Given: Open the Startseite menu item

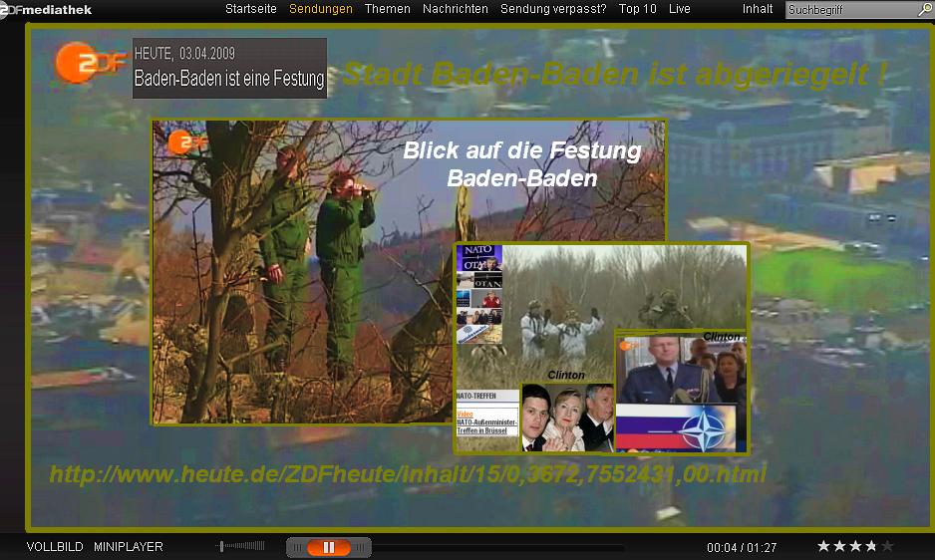Looking at the screenshot, I should click(x=251, y=9).
